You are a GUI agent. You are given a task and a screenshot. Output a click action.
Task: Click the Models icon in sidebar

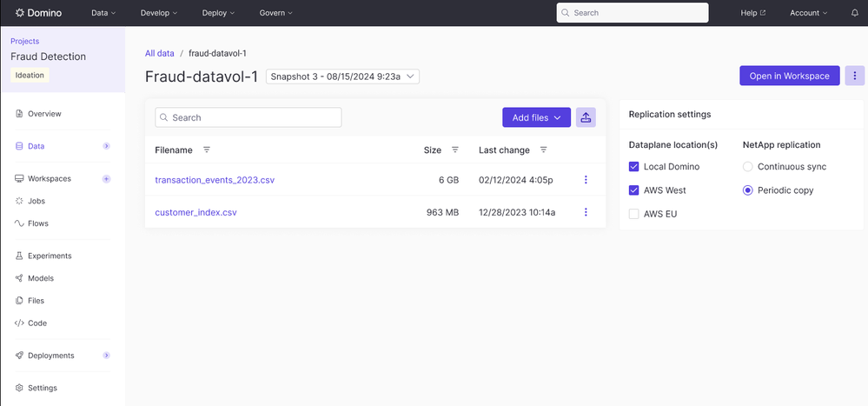19,278
